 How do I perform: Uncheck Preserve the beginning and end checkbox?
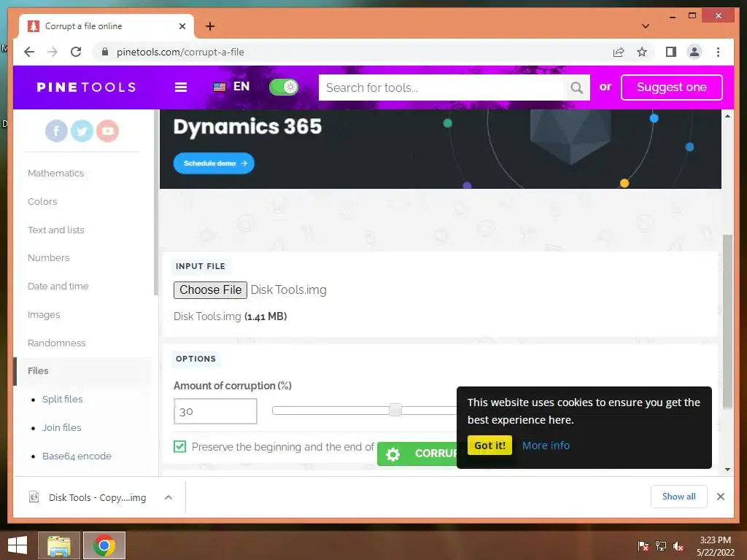(179, 447)
